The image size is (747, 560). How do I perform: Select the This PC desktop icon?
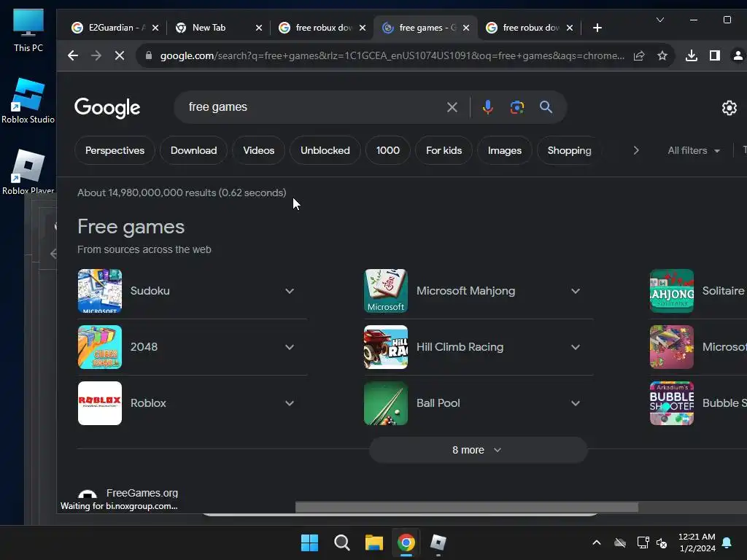click(x=28, y=30)
